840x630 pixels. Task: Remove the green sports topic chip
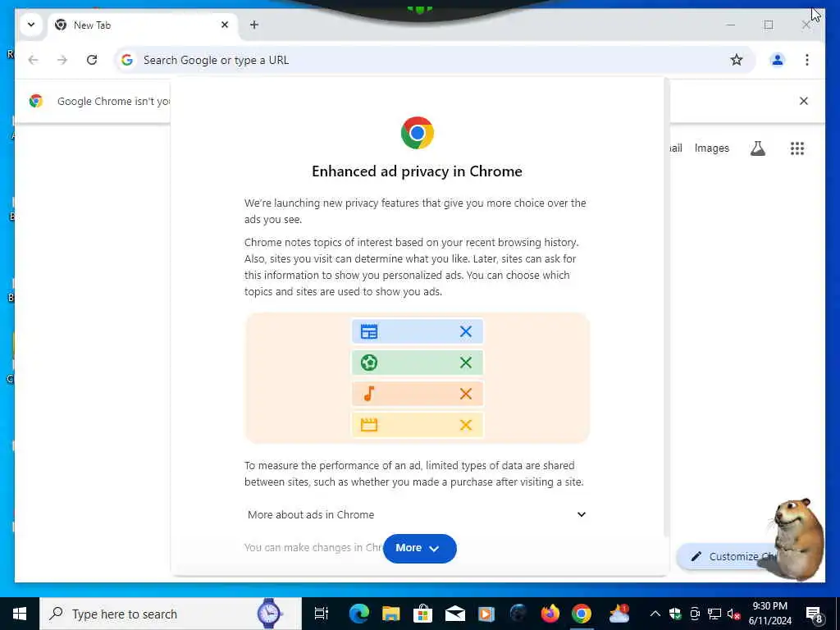(466, 363)
